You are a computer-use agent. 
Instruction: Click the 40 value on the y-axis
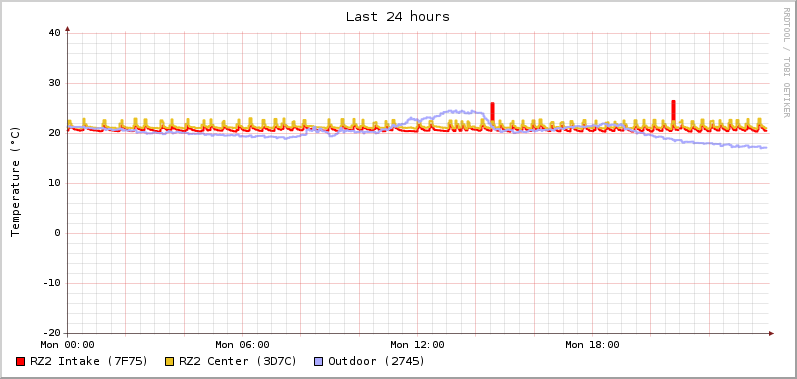(54, 33)
